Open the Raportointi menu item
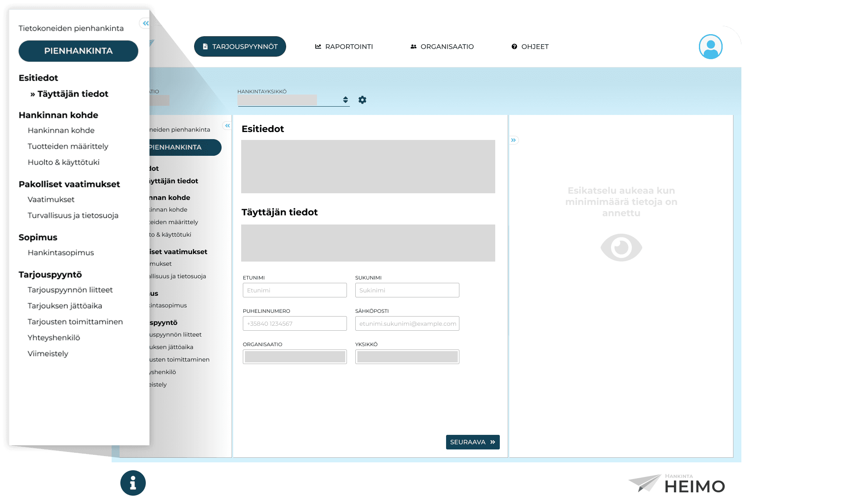The width and height of the screenshot is (853, 504). tap(344, 47)
